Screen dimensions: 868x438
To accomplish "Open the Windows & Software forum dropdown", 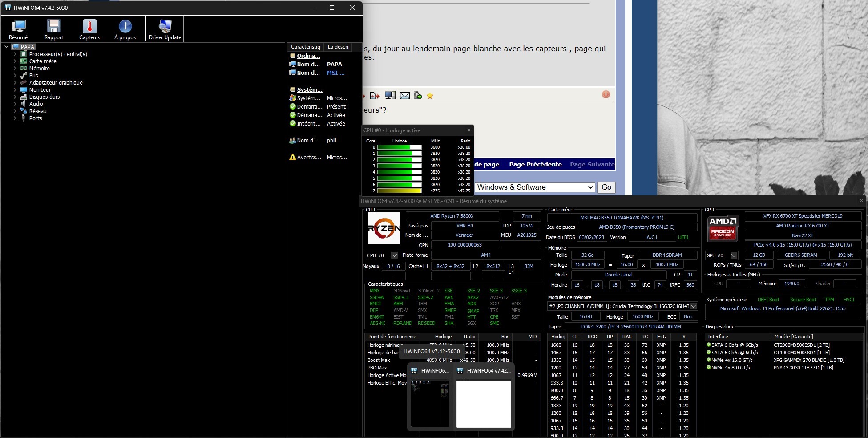I will click(535, 187).
